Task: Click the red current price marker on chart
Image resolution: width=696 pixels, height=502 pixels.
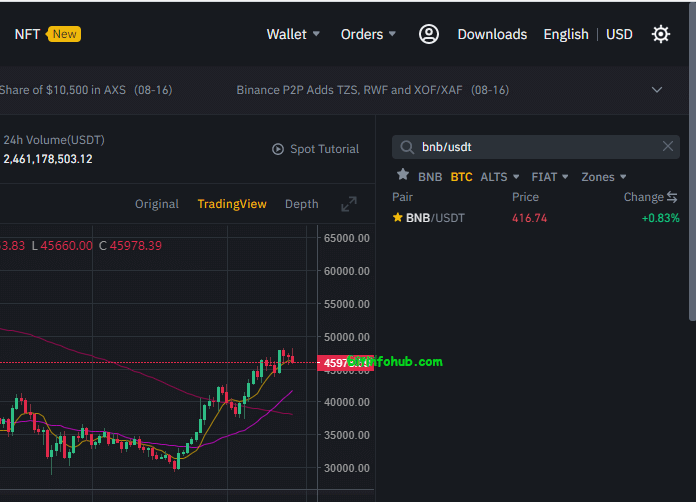Action: [x=346, y=363]
